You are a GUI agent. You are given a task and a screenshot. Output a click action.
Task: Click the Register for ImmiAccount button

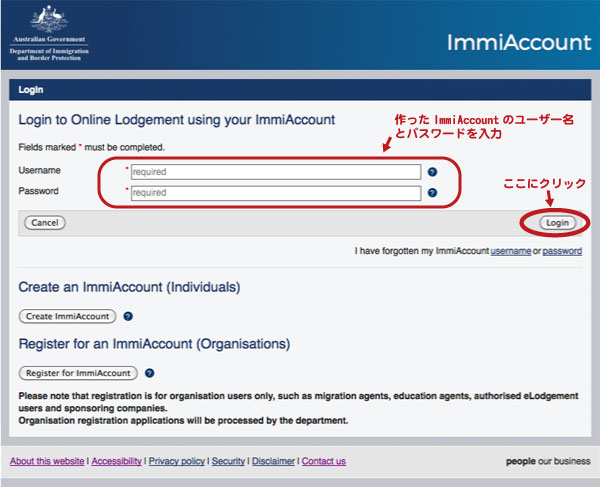(x=78, y=373)
